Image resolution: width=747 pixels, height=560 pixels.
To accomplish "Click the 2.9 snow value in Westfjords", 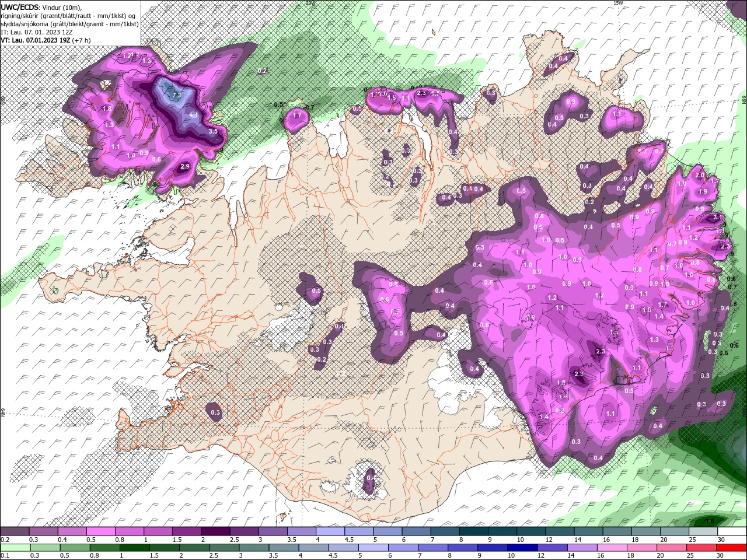I will click(185, 167).
